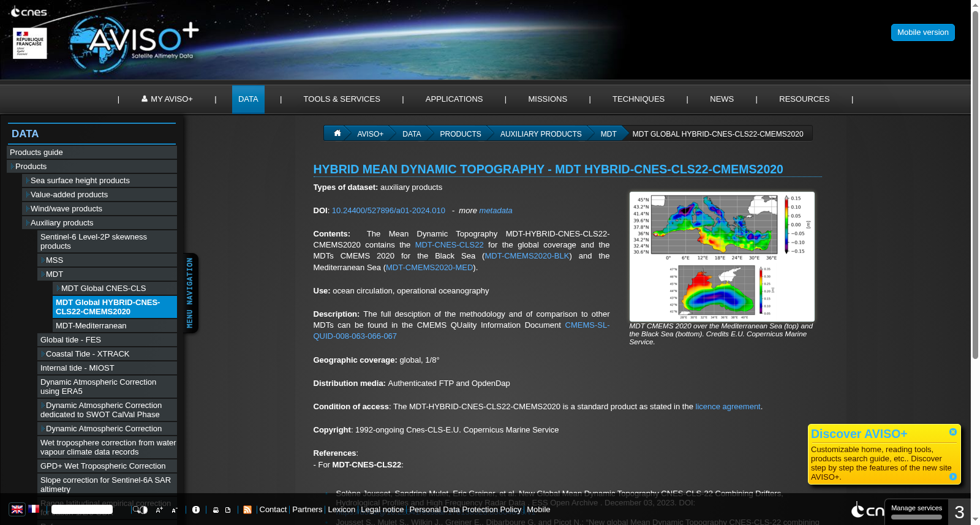Screen dimensions: 980x525
Task: Click the print page icon
Action: [216, 510]
